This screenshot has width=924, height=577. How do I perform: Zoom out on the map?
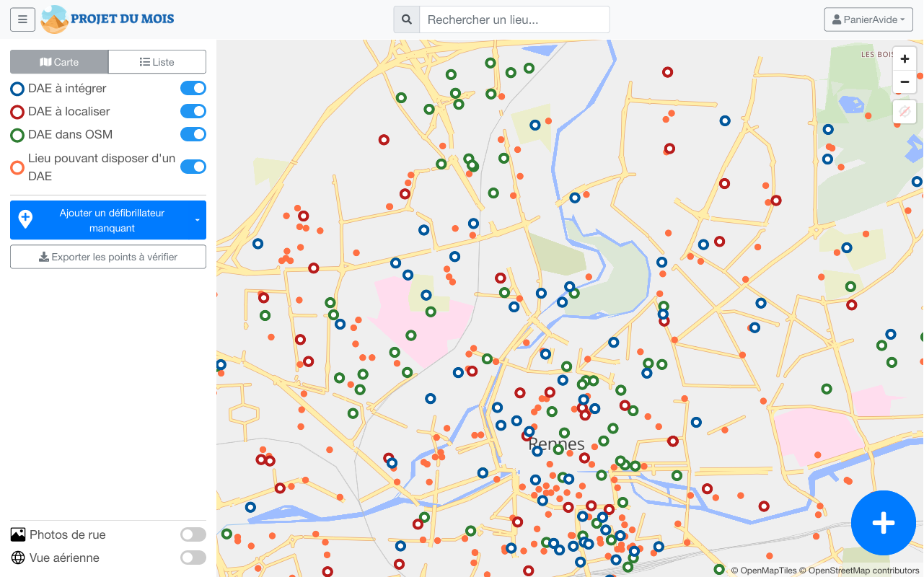tap(905, 83)
